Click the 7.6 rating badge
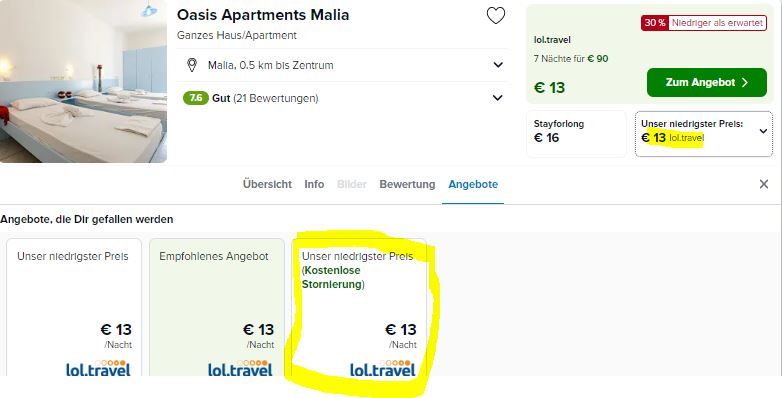The width and height of the screenshot is (782, 398). click(196, 98)
